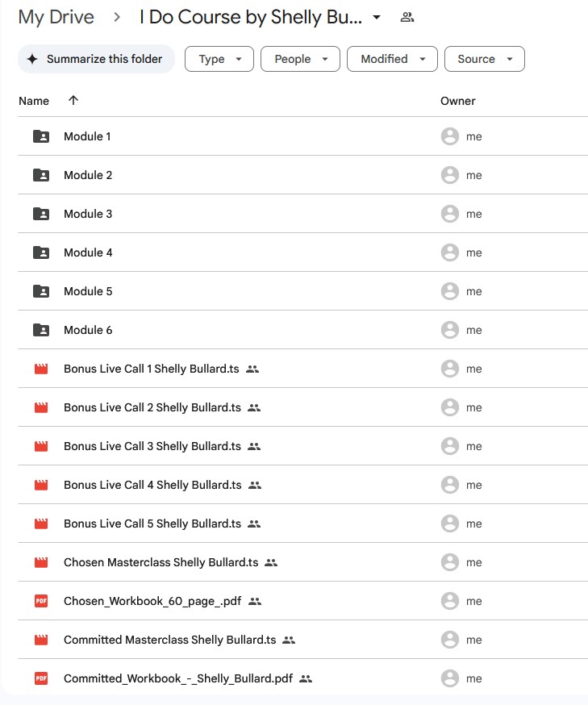Select the Module 6 folder name

[x=88, y=330]
